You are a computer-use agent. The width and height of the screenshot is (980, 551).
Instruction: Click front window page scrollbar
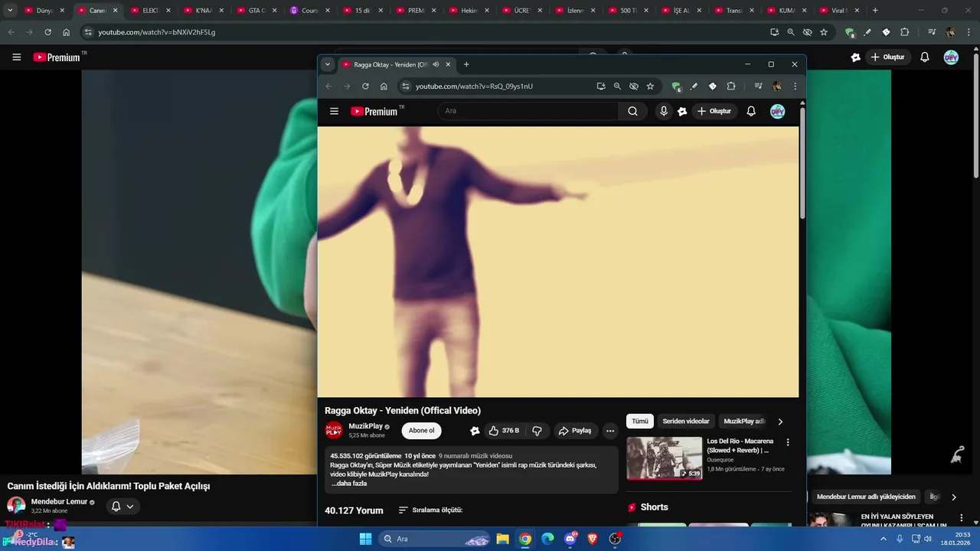click(x=802, y=162)
